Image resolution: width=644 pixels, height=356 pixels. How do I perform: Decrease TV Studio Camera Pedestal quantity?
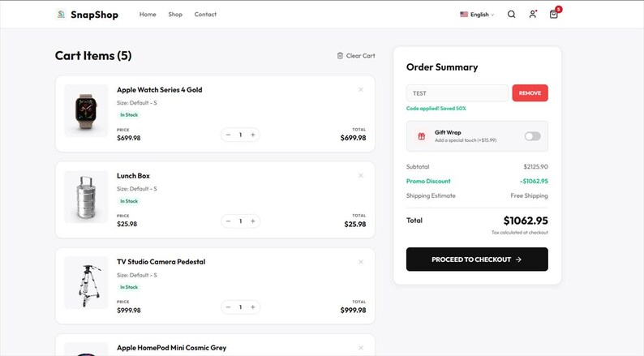tap(229, 307)
